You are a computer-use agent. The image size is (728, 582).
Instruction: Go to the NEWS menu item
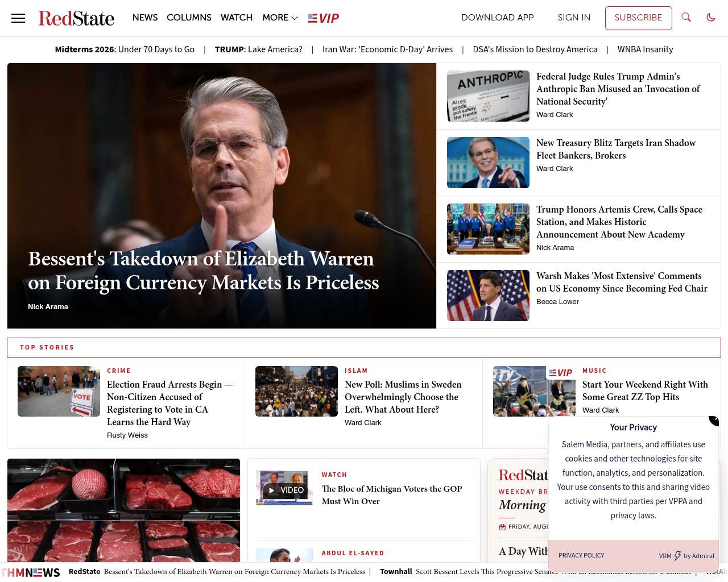coord(145,18)
